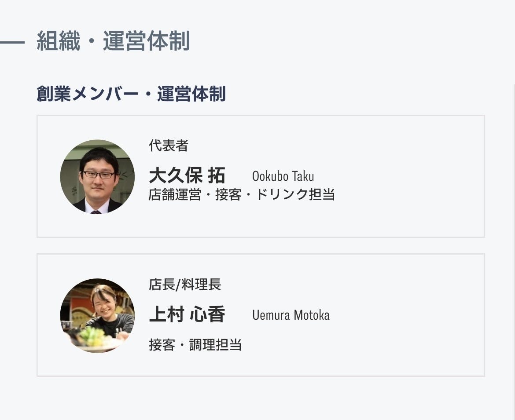Click the 組織・運営体制 section heading
515x420 pixels.
(x=113, y=42)
